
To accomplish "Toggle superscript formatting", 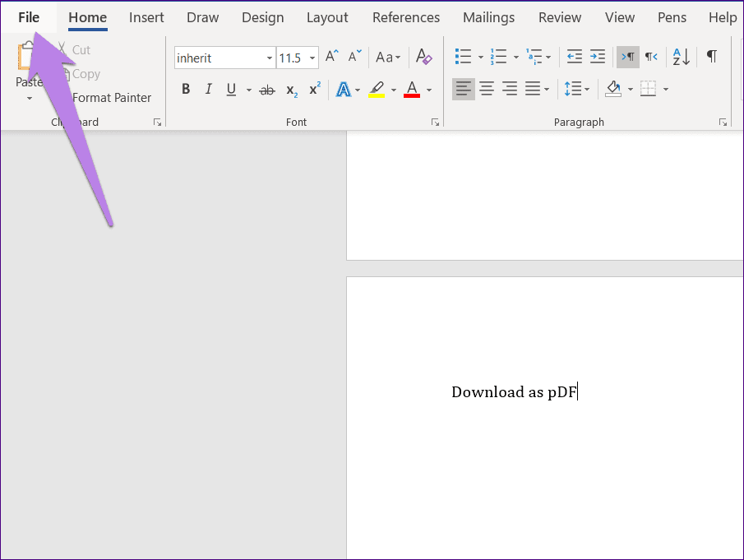I will (315, 89).
